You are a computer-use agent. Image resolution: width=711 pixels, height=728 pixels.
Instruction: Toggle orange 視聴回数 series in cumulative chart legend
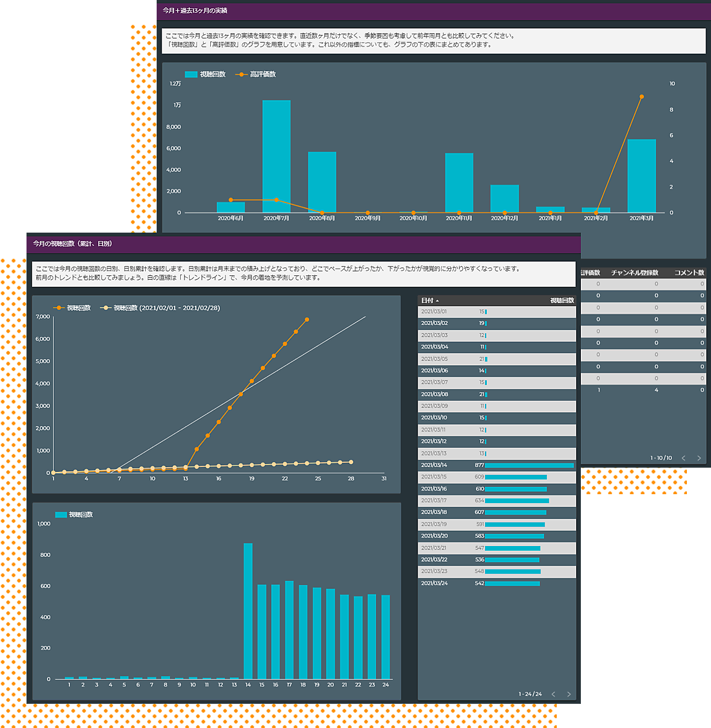59,308
